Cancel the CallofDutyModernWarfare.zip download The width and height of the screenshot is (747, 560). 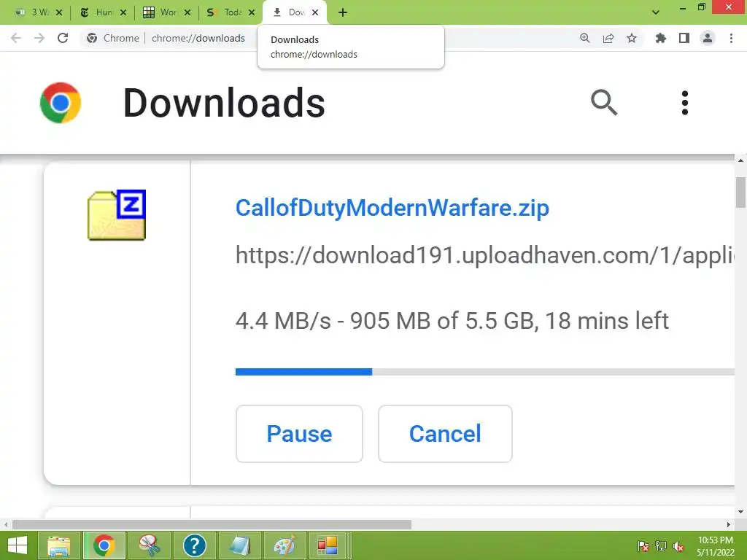pos(445,434)
